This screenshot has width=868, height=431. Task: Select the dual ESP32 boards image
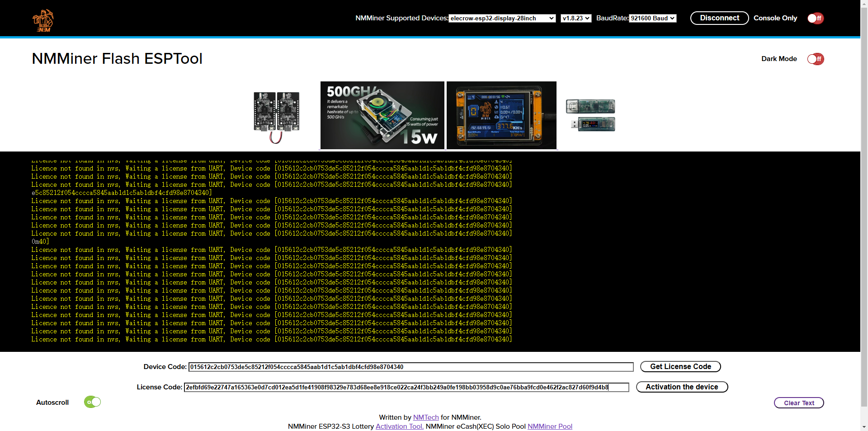click(x=276, y=116)
